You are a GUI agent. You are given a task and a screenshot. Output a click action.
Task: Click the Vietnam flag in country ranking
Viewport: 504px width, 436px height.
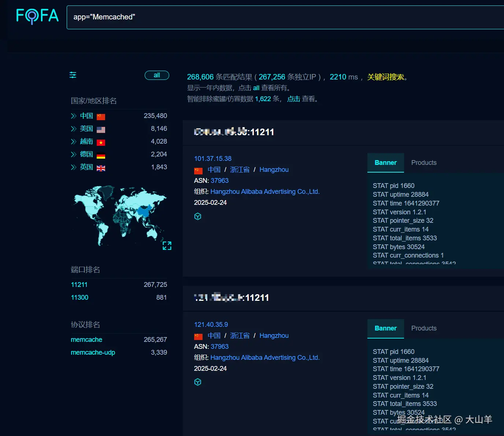pyautogui.click(x=101, y=143)
